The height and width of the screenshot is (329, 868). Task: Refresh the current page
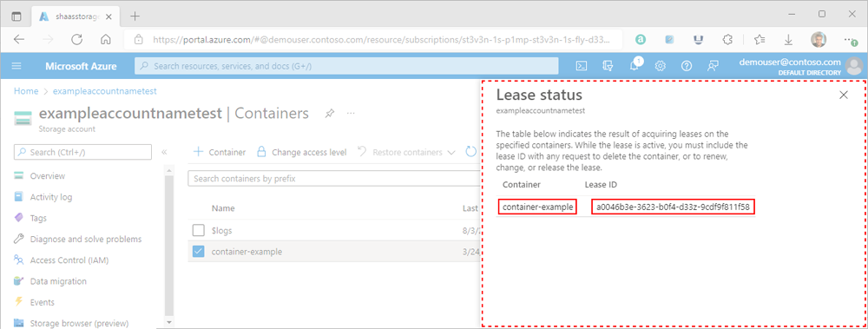click(77, 40)
